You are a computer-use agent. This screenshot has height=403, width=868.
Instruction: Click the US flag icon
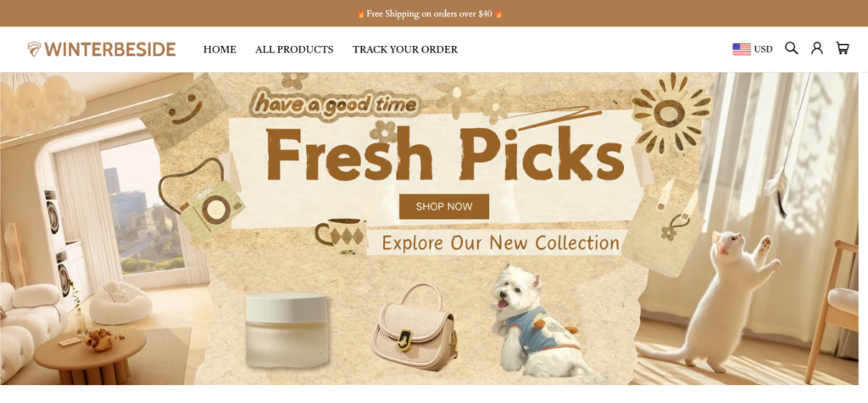[742, 49]
